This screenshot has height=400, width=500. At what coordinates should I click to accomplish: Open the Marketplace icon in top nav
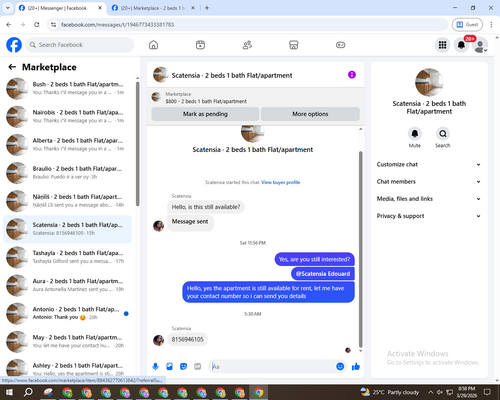[x=294, y=45]
